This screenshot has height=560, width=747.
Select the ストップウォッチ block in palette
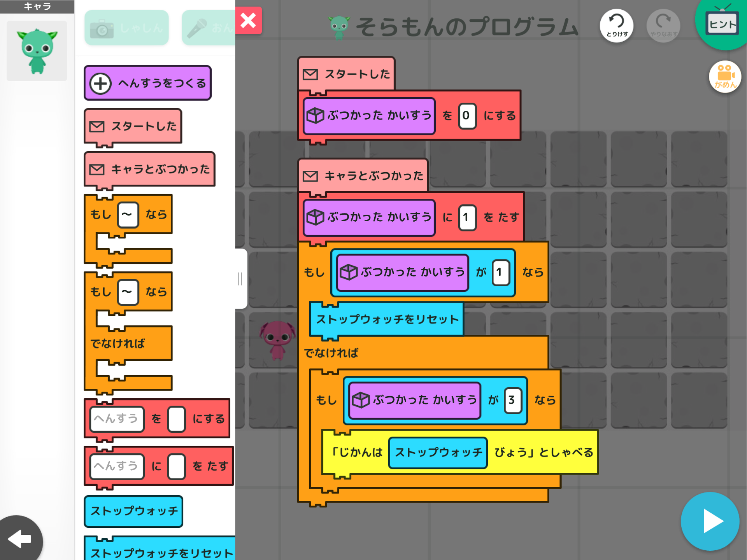[133, 511]
